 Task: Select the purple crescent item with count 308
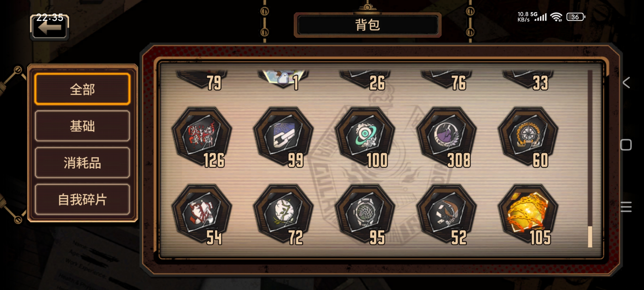point(447,136)
